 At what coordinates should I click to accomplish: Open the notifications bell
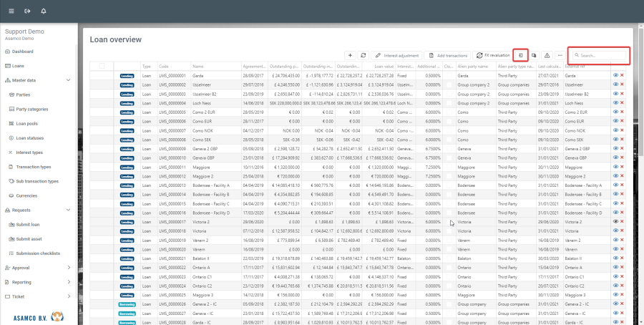click(44, 11)
